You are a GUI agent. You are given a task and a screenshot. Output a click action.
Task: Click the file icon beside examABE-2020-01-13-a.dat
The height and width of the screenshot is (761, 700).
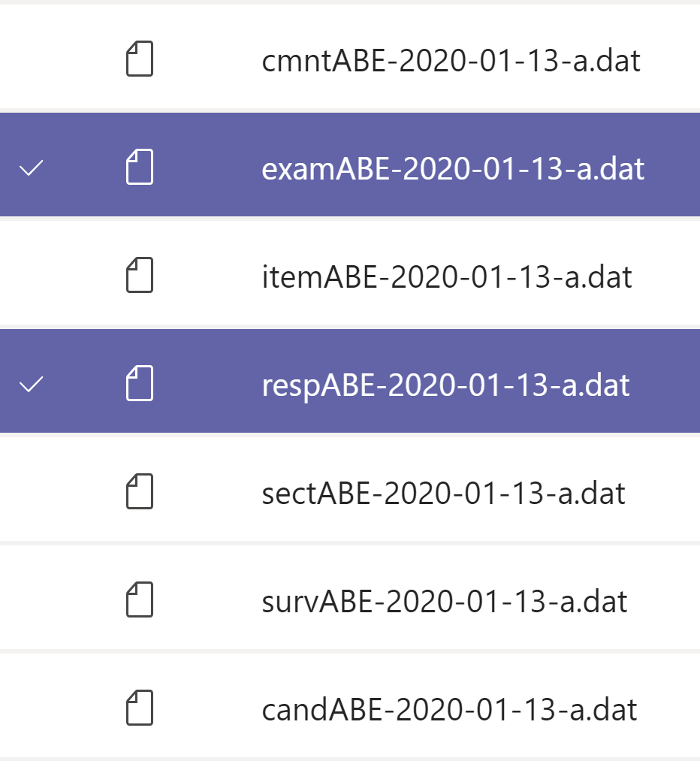tap(139, 168)
